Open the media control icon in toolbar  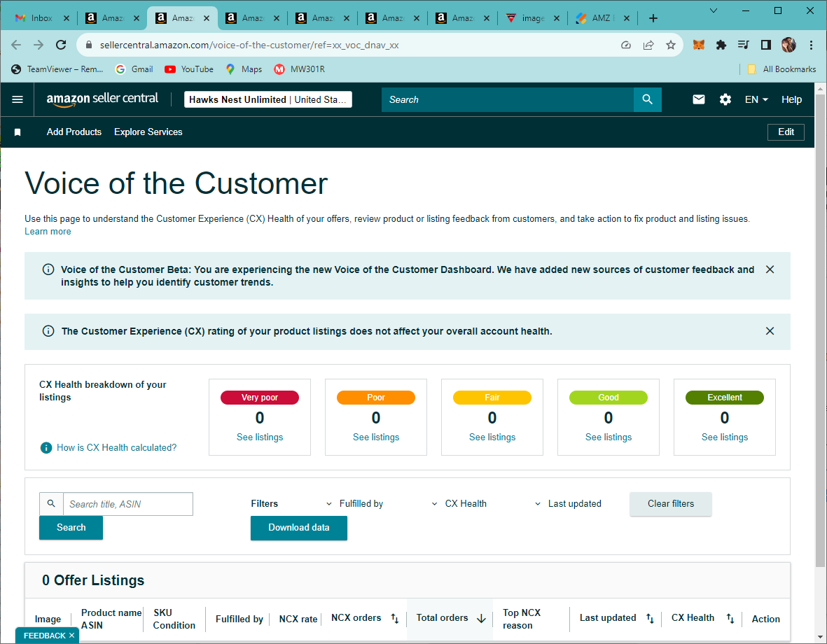click(x=743, y=45)
